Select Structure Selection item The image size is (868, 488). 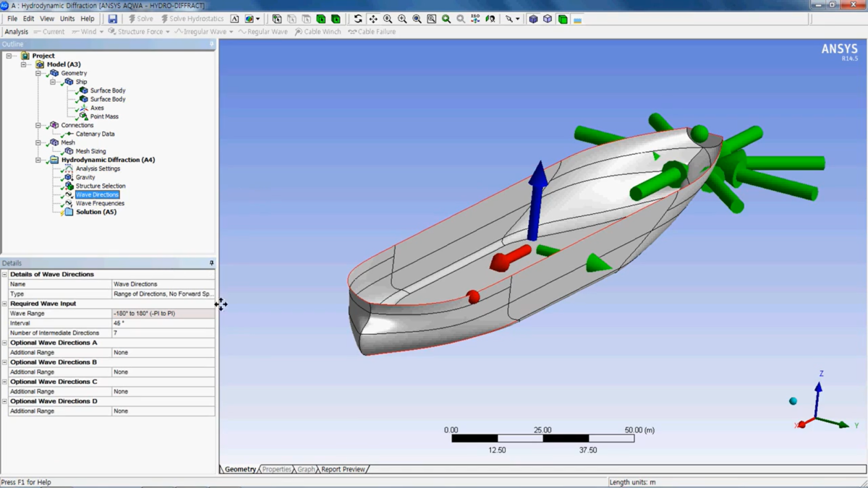pos(100,186)
